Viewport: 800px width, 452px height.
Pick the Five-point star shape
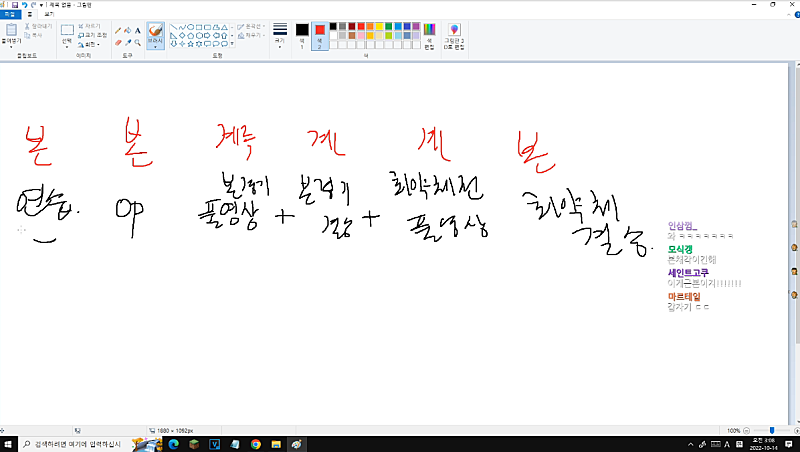tap(191, 44)
